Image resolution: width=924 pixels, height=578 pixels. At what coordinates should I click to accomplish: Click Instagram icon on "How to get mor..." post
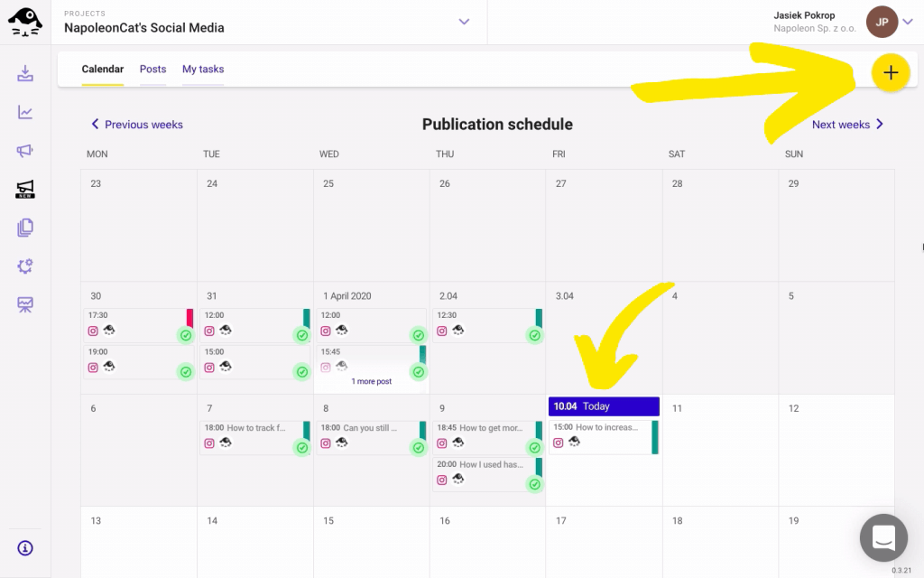[441, 443]
